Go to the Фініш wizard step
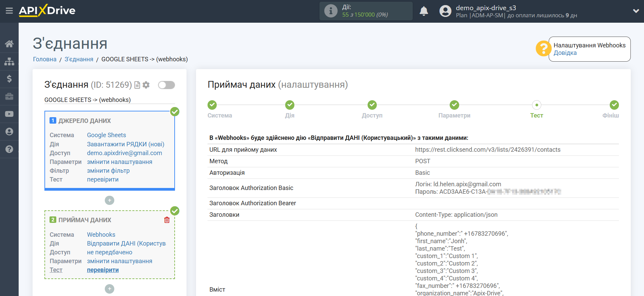This screenshot has width=644, height=296. point(614,105)
